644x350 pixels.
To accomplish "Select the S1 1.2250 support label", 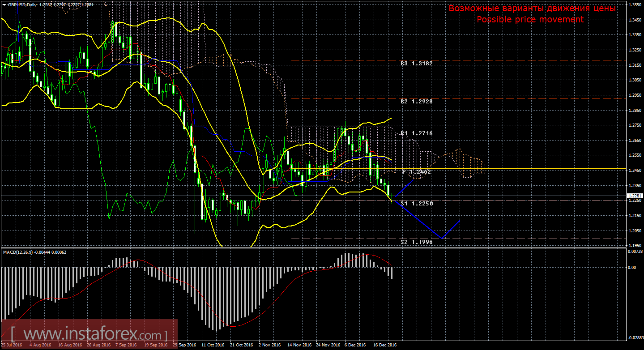I will click(x=417, y=203).
